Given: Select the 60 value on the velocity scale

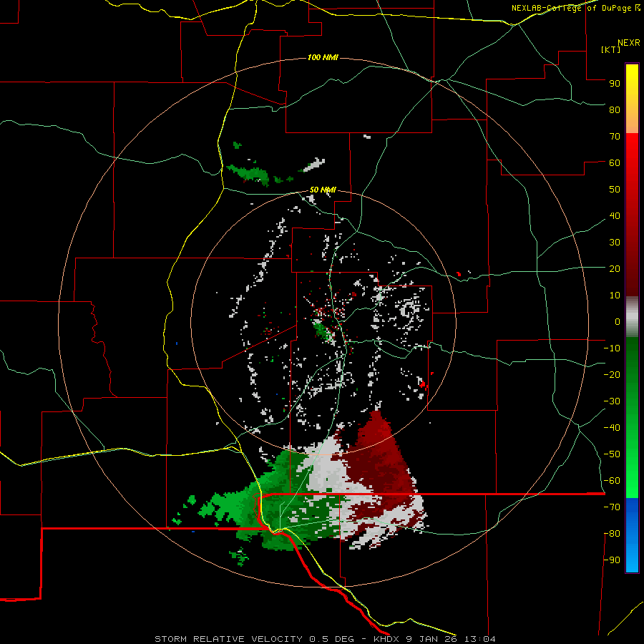Looking at the screenshot, I should point(615,162).
